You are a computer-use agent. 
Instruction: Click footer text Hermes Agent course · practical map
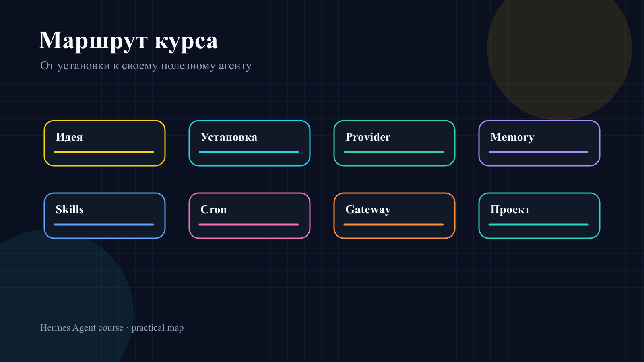coord(112,328)
